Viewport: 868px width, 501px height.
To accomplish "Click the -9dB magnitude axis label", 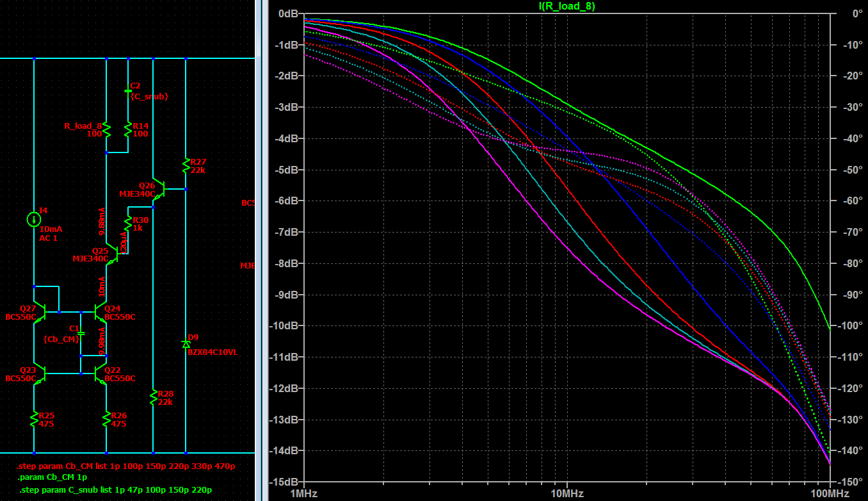I will [287, 295].
